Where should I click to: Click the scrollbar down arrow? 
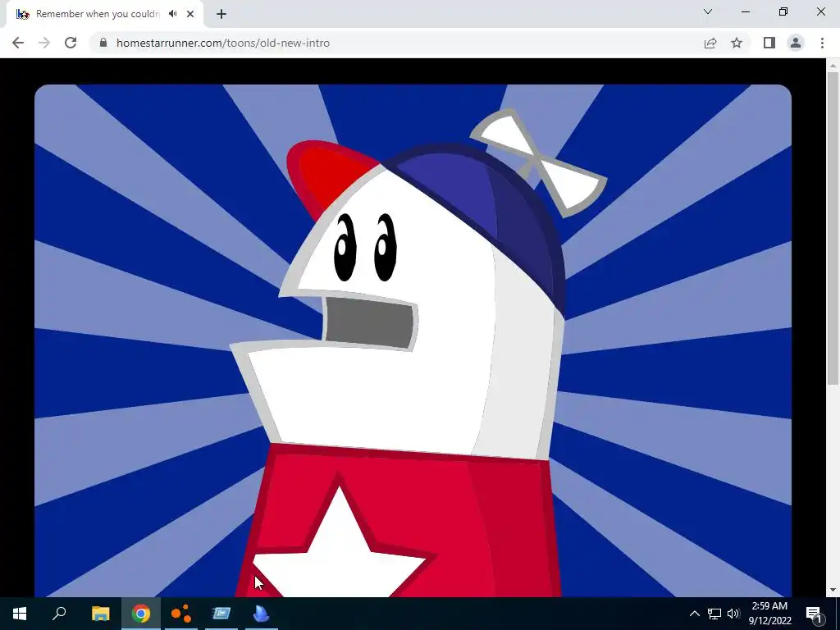tap(833, 591)
